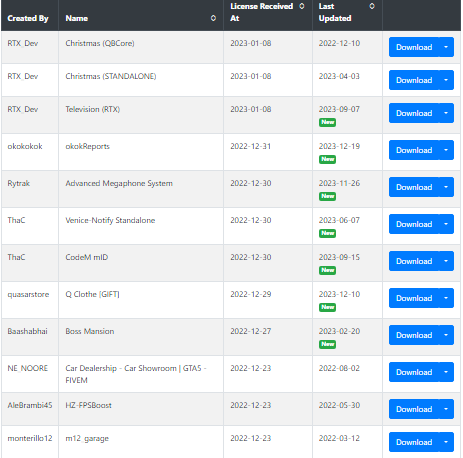The width and height of the screenshot is (463, 458).
Task: Click the 2022-12-31 license date
Action: click(x=251, y=146)
